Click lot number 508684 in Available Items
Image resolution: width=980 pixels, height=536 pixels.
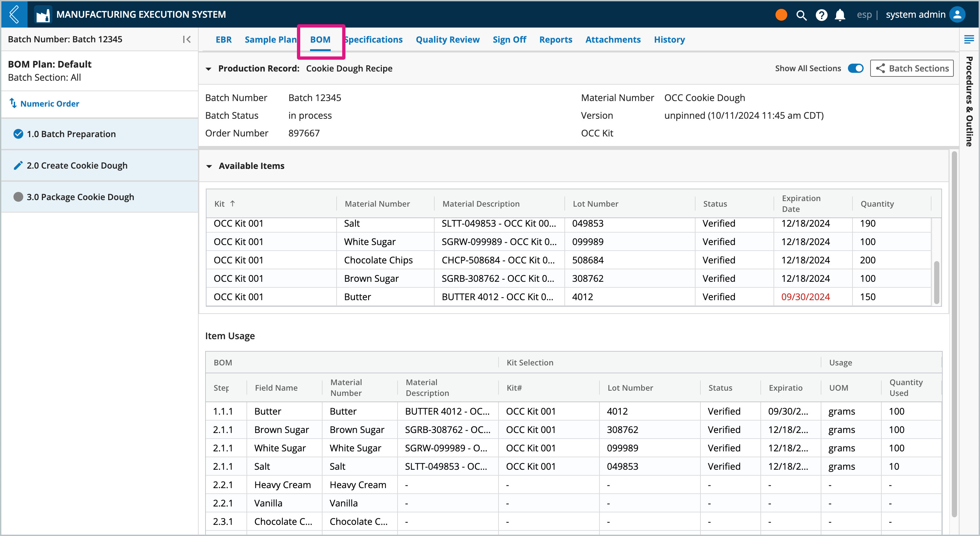[588, 259]
